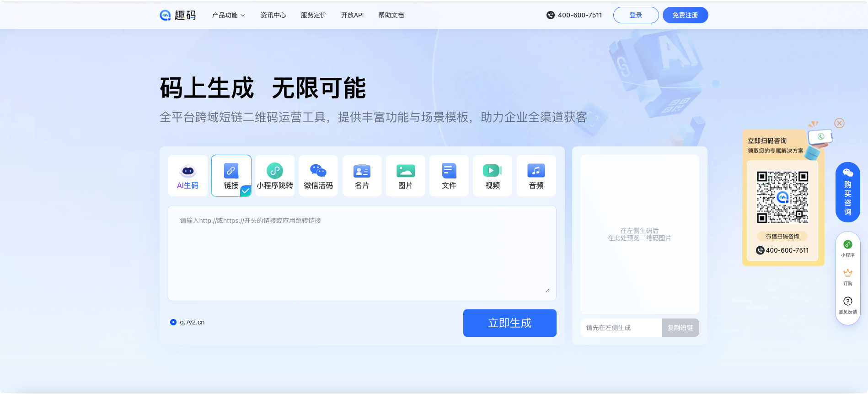The height and width of the screenshot is (394, 868).
Task: Click the phone icon beside 400-600-7511 in the header
Action: [x=551, y=15]
